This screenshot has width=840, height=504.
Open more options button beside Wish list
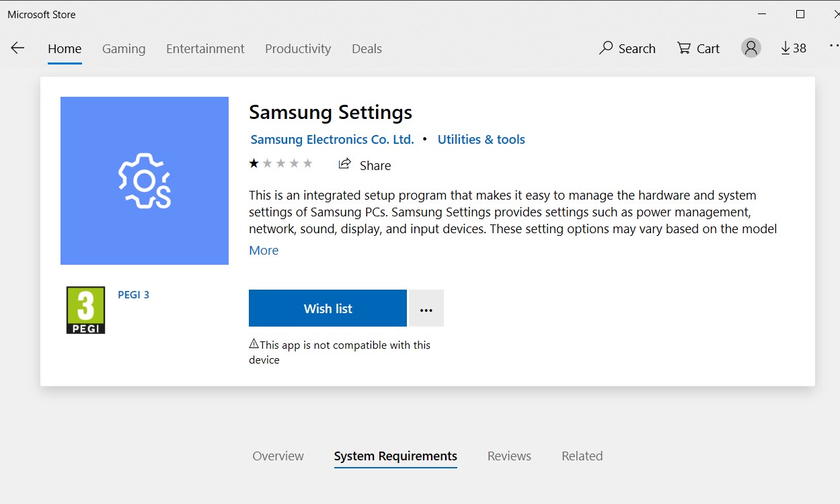click(426, 308)
